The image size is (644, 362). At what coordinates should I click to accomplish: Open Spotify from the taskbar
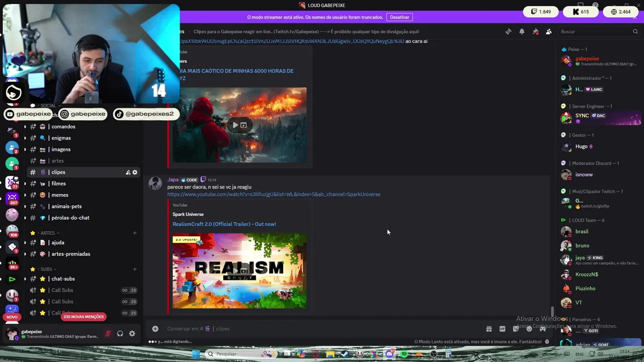pyautogui.click(x=404, y=354)
